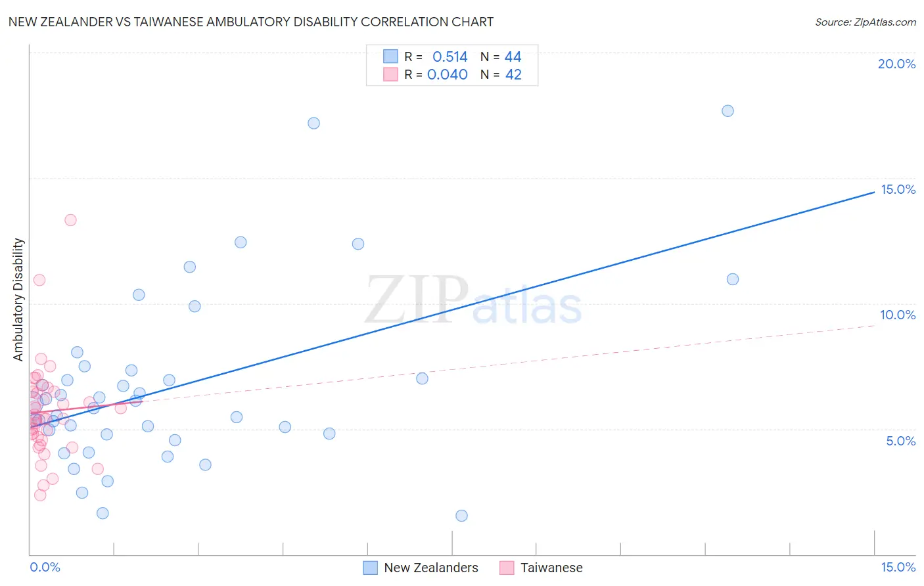The height and width of the screenshot is (586, 924).
Task: Click the chart title text
Action: point(251,22)
